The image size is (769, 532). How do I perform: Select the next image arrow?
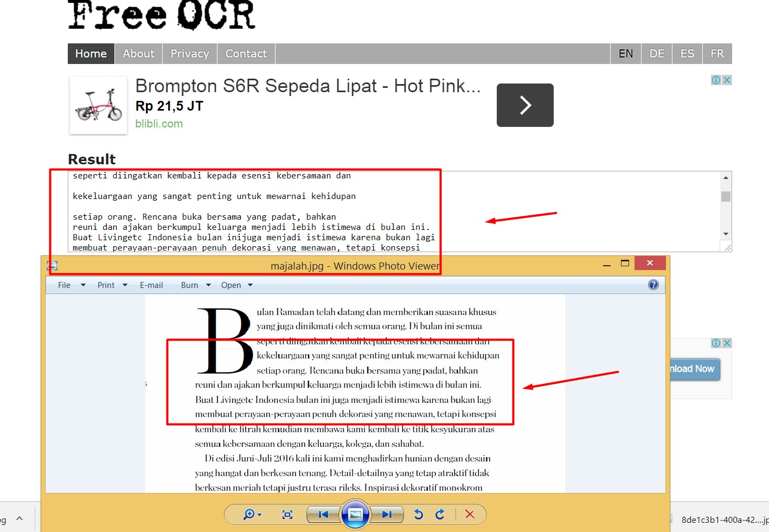point(387,514)
